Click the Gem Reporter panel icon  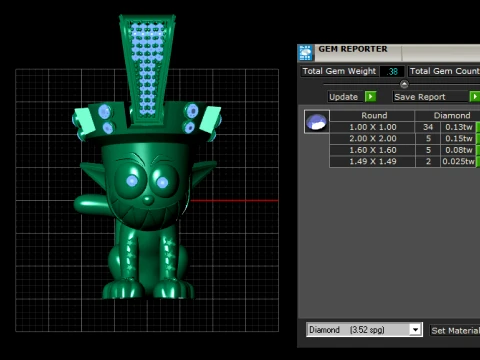click(305, 53)
